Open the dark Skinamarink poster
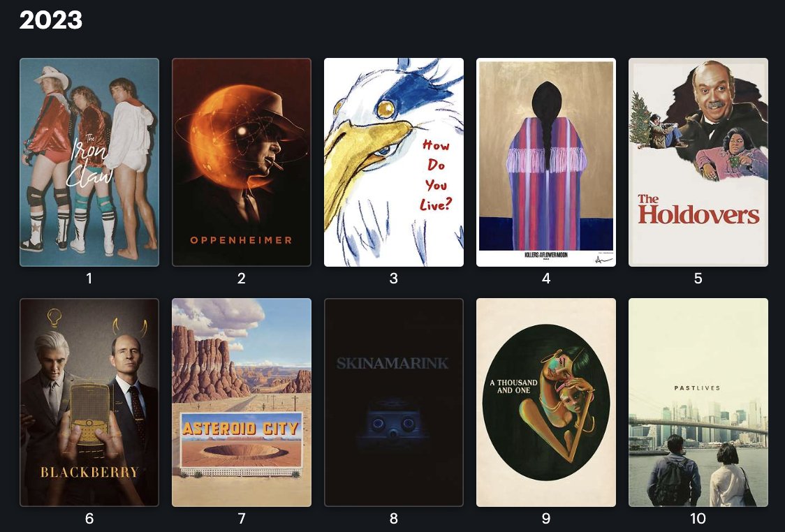 (x=393, y=402)
